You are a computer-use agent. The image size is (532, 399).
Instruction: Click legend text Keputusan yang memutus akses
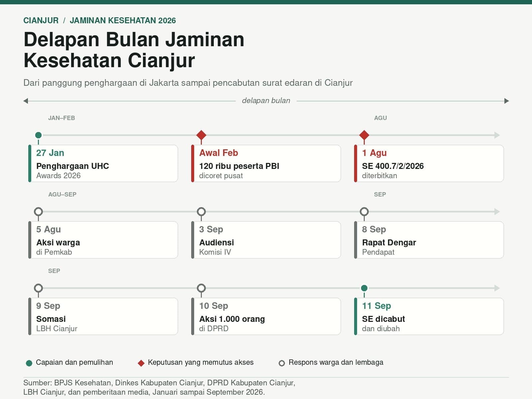[200, 362]
